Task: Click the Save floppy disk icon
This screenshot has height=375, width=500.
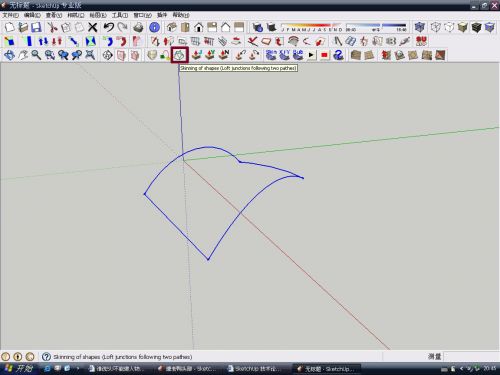Action: 36,27
